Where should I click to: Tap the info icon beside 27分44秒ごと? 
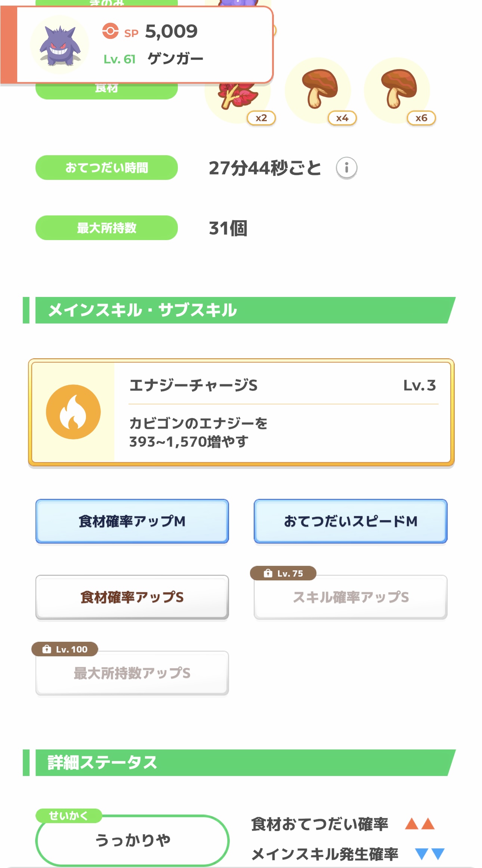[346, 168]
